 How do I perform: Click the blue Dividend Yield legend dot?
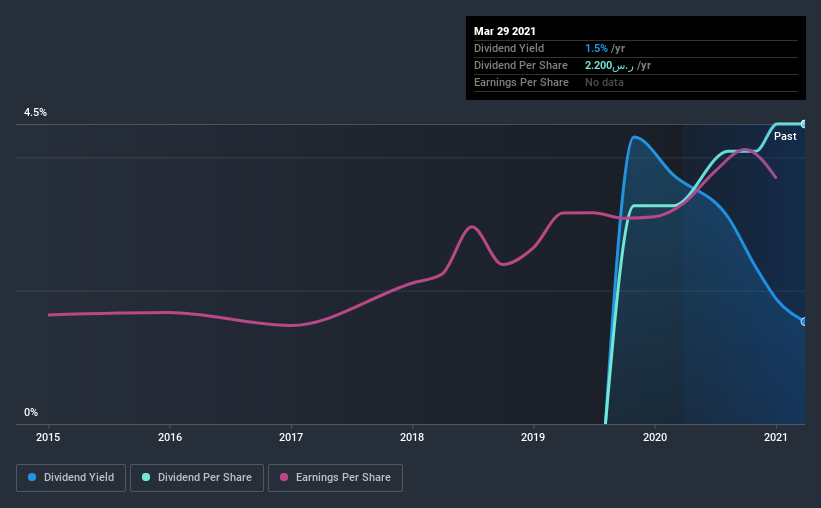coord(32,477)
